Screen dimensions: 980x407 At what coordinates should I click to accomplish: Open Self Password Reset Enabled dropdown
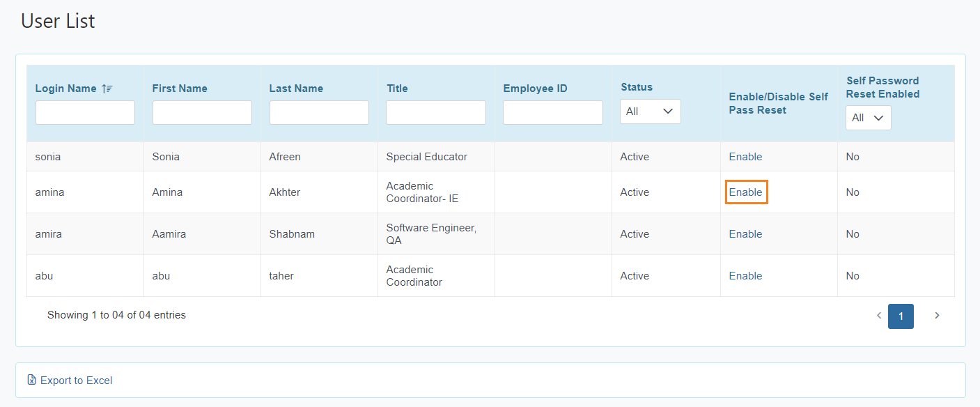point(868,118)
